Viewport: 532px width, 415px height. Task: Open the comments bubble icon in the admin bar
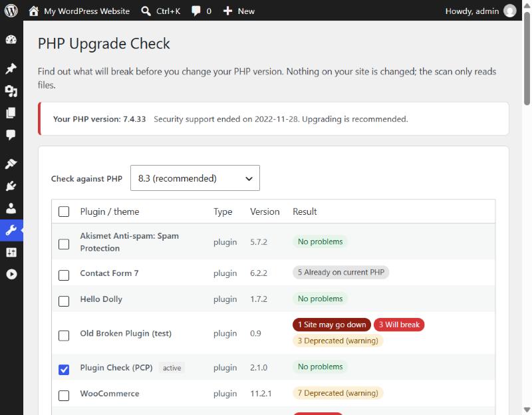196,11
